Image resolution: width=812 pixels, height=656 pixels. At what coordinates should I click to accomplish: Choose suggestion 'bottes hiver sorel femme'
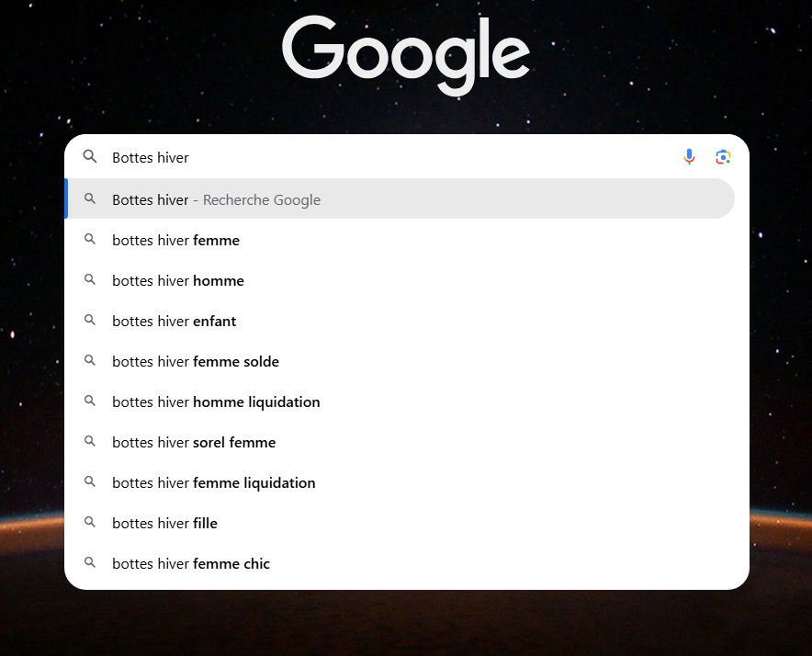400,442
